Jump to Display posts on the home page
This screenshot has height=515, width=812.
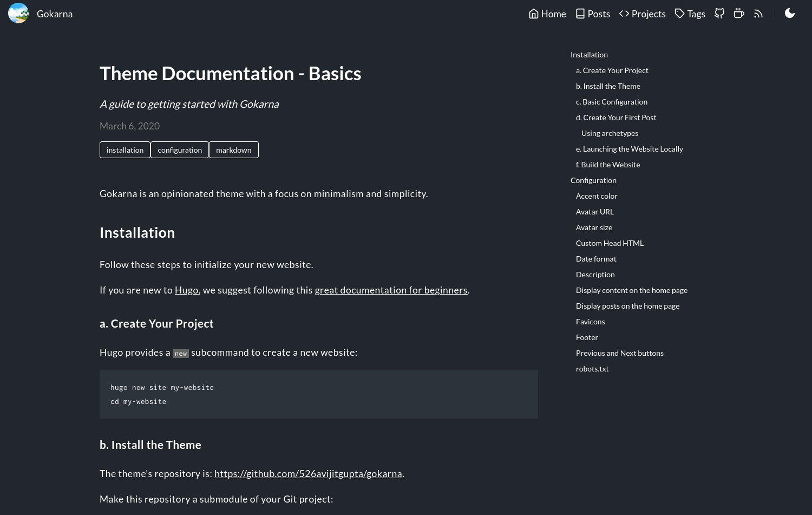click(627, 306)
